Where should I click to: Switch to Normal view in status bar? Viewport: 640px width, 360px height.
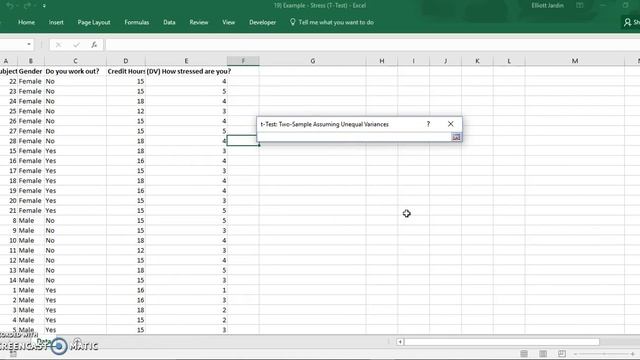click(x=524, y=353)
